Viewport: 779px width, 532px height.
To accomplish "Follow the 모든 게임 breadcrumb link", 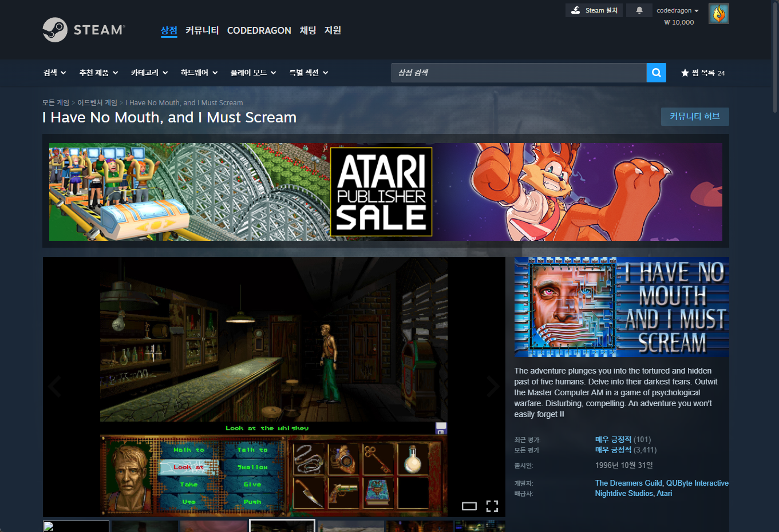I will tap(56, 103).
